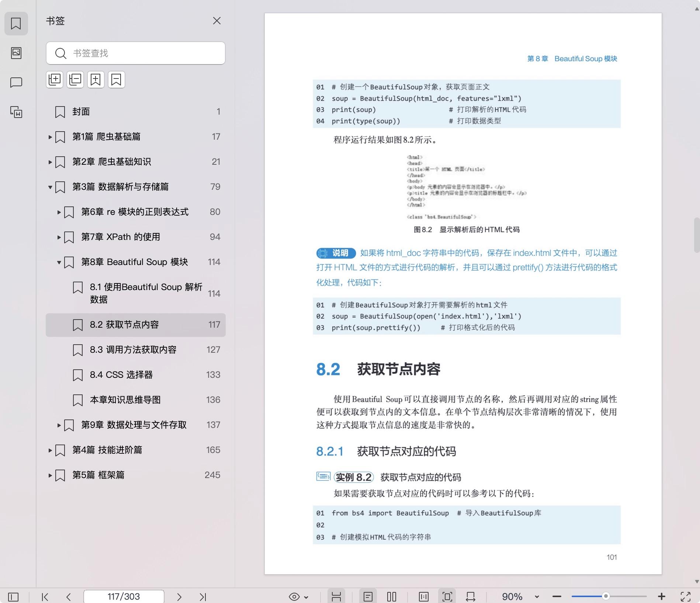Screen dimensions: 700x603
Task: Expand 第4篇 技能进阶篇 bookmark
Action: (x=50, y=450)
